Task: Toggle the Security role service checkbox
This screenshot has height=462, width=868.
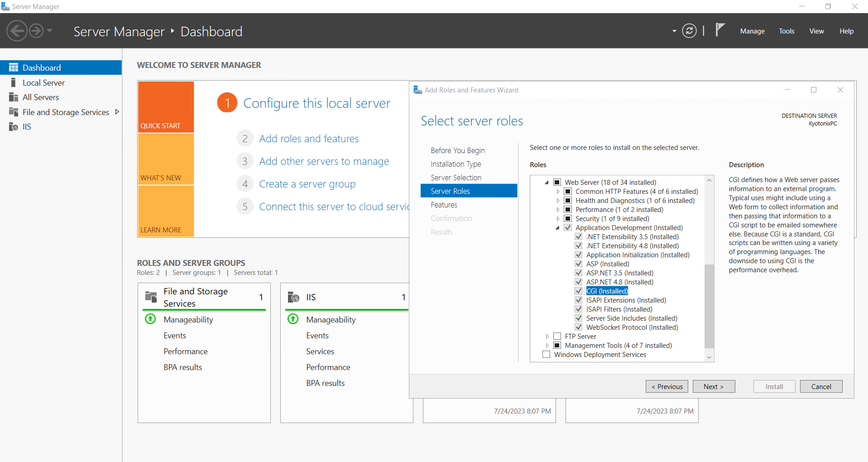Action: [x=568, y=218]
